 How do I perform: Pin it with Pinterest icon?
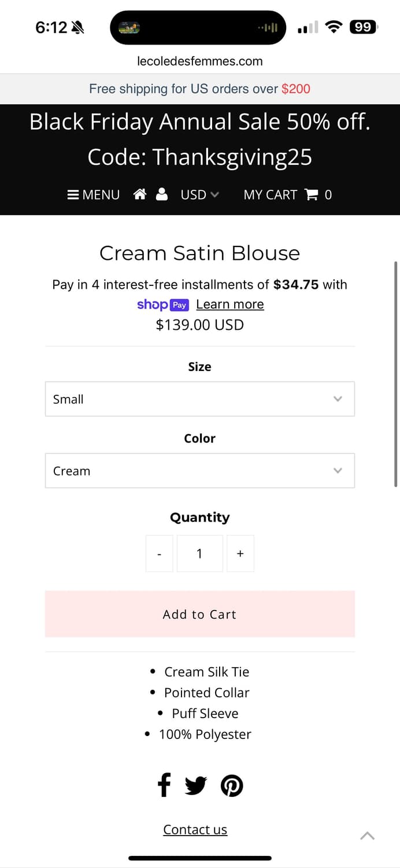(232, 786)
